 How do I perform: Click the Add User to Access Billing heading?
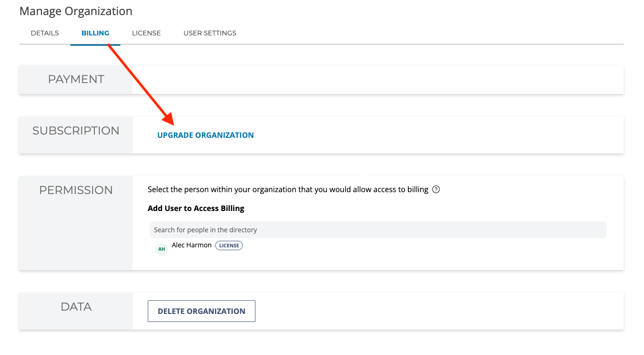pyautogui.click(x=196, y=208)
